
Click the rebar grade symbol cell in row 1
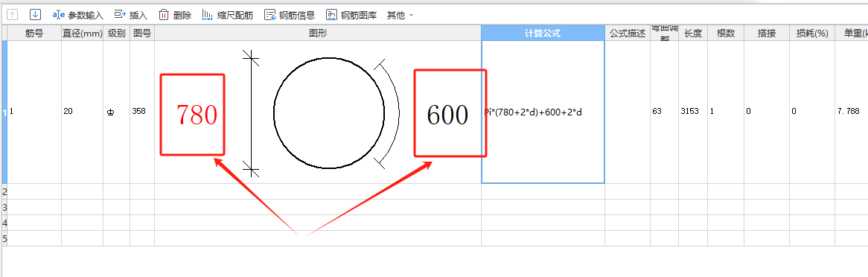tap(117, 112)
